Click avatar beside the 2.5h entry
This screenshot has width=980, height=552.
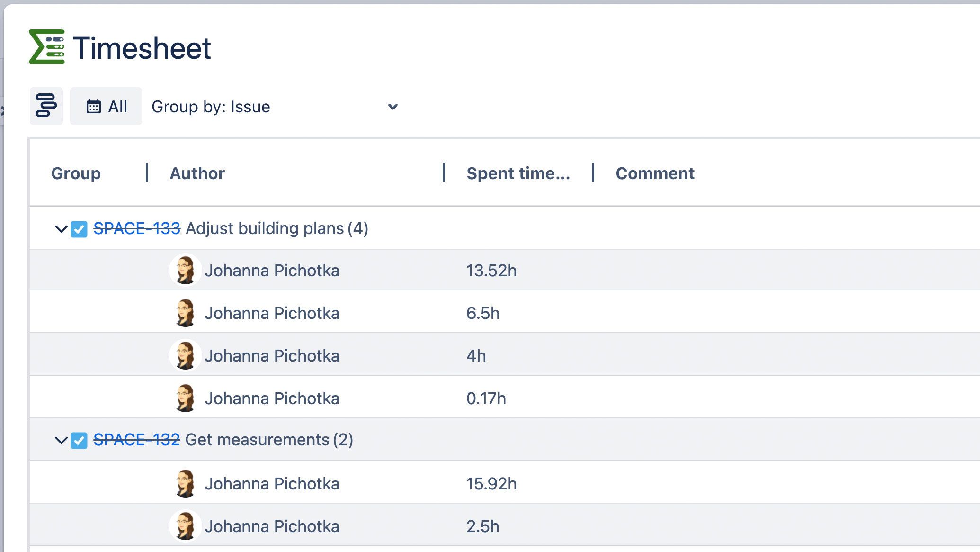pos(185,526)
